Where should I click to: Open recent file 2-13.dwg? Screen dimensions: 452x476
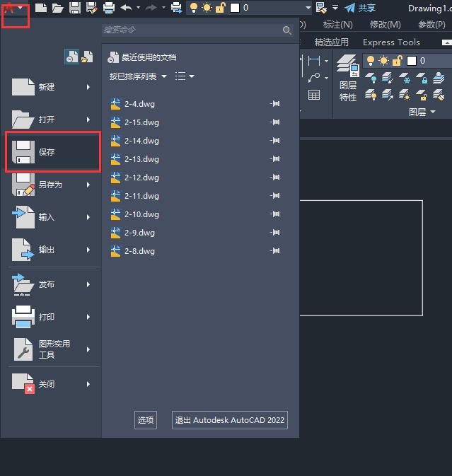134,159
